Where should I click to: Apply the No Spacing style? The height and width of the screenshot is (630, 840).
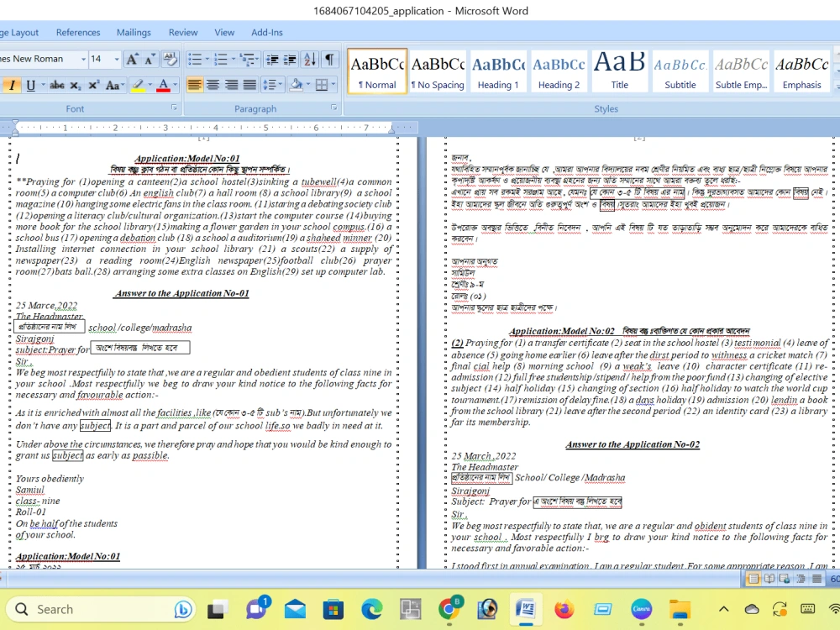[x=438, y=71]
